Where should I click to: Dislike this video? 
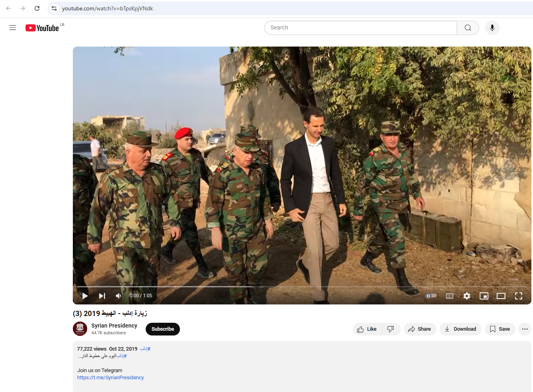tap(390, 329)
